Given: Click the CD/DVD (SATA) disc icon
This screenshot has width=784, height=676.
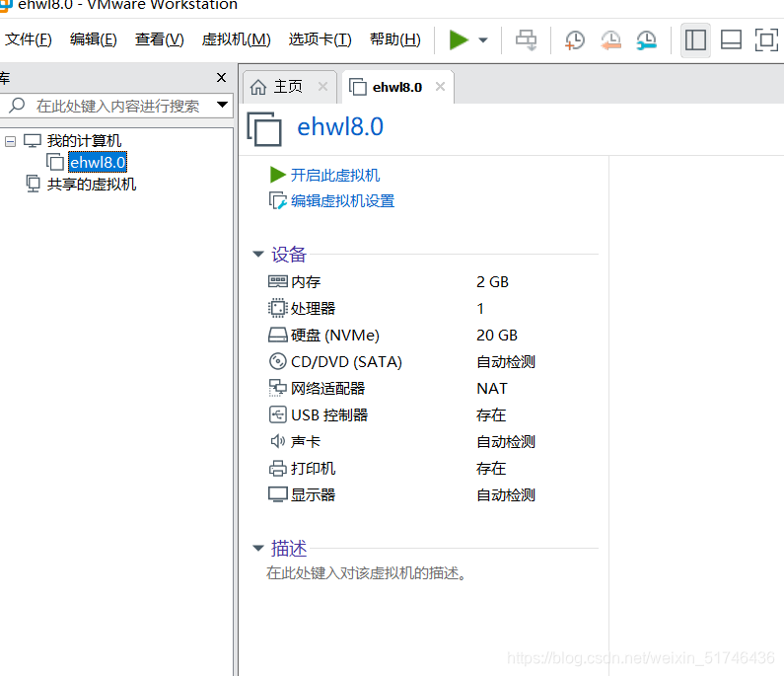Looking at the screenshot, I should (277, 361).
